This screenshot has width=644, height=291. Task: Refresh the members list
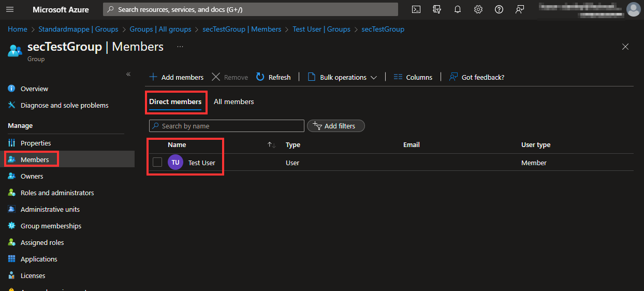click(273, 77)
